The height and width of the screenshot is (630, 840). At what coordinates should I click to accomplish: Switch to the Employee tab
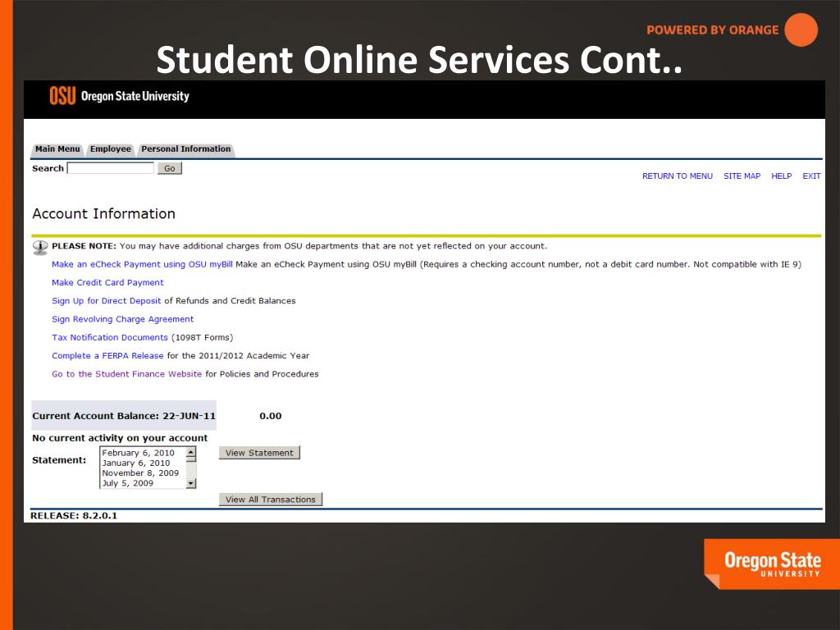pyautogui.click(x=111, y=149)
